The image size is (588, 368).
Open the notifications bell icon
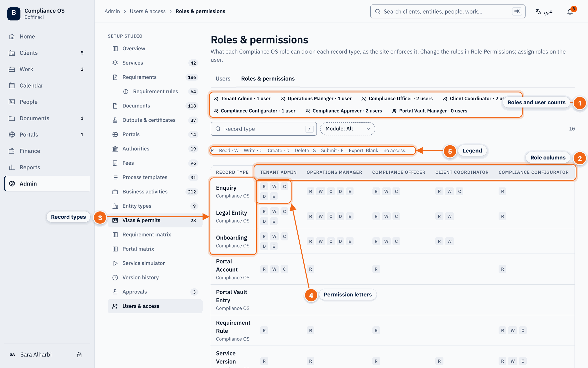570,12
